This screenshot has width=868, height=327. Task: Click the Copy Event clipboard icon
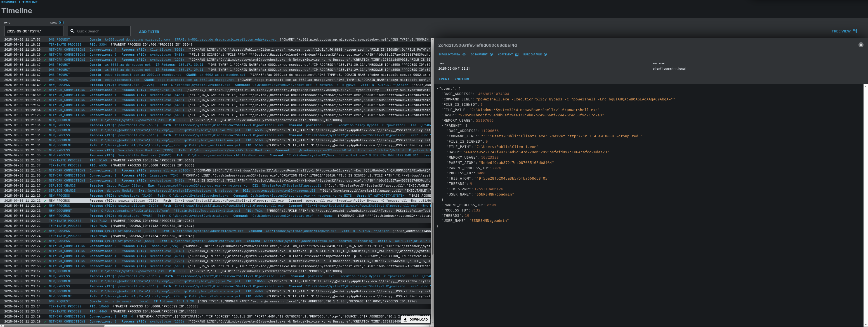(x=516, y=54)
